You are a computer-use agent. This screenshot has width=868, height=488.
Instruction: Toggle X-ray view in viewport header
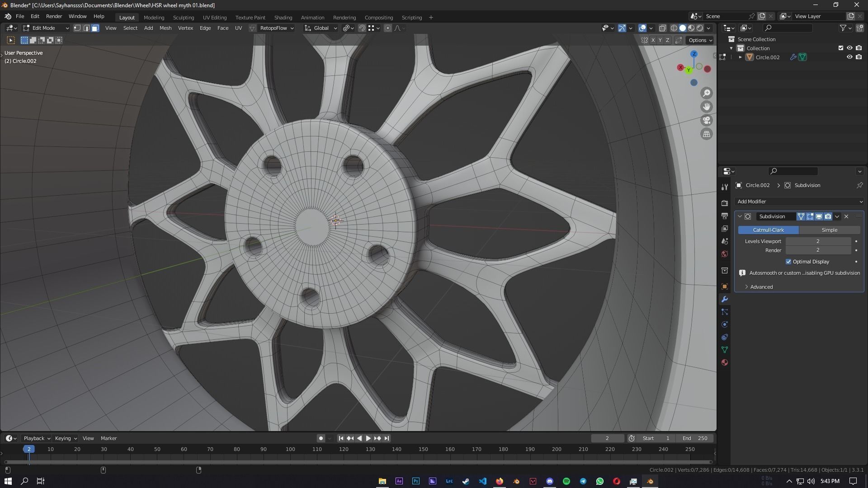(663, 28)
